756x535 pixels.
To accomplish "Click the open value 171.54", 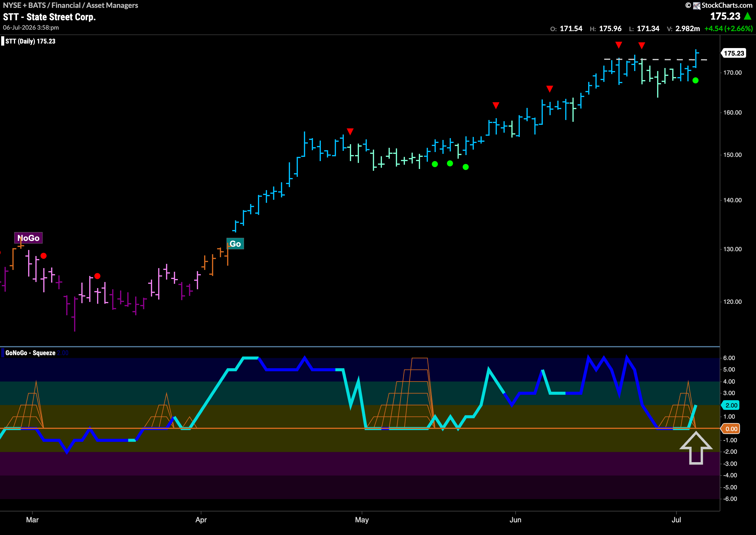I will click(x=571, y=29).
